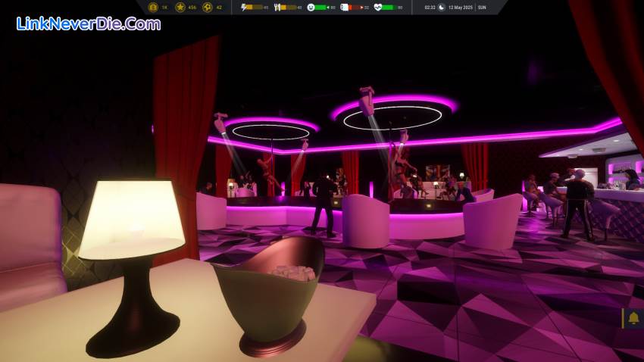
Task: Click the LinkNeverDie.Com watermark text
Action: coord(88,23)
